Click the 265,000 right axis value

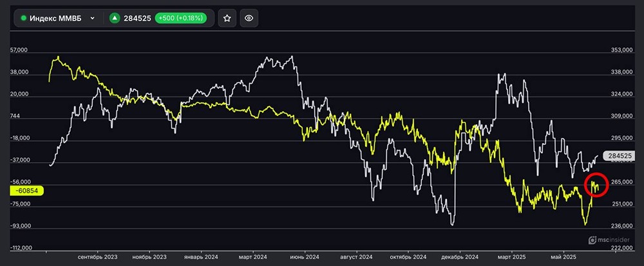(622, 182)
